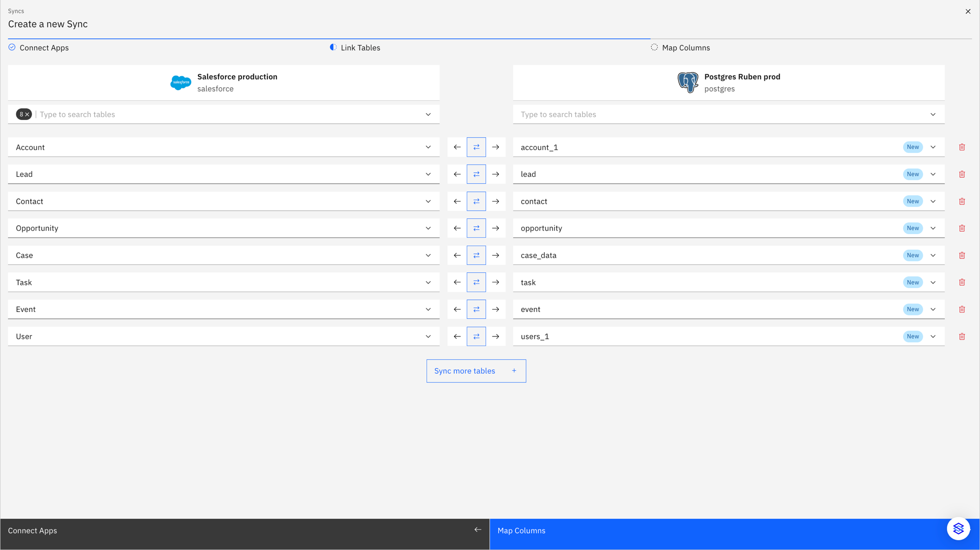Expand the Lead source table dropdown

(428, 174)
